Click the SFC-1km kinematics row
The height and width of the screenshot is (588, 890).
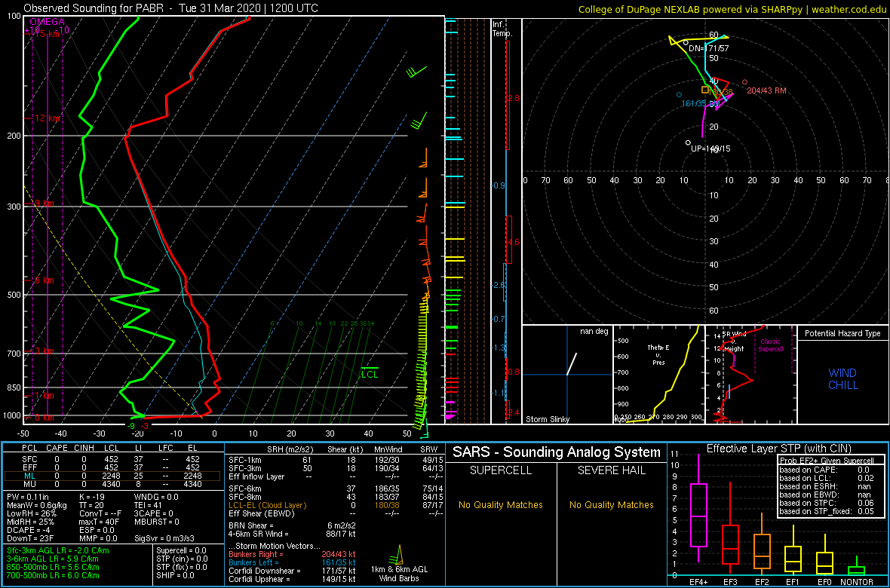tap(335, 460)
